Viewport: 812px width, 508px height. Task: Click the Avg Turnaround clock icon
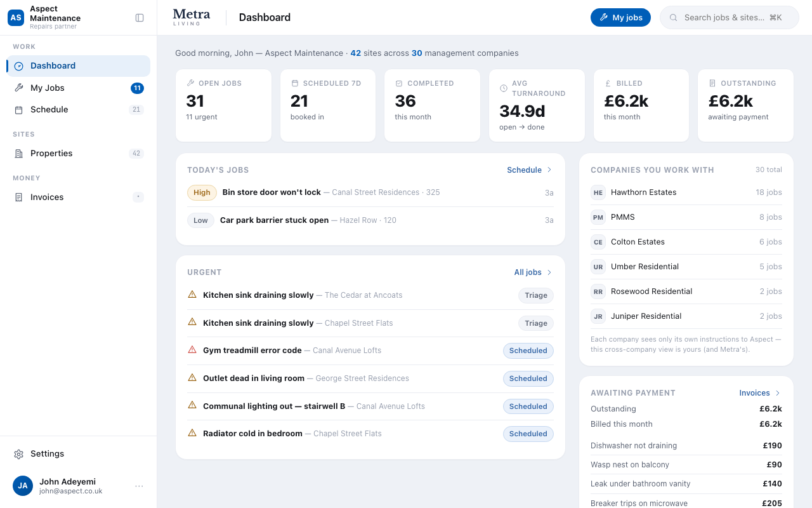coord(504,88)
